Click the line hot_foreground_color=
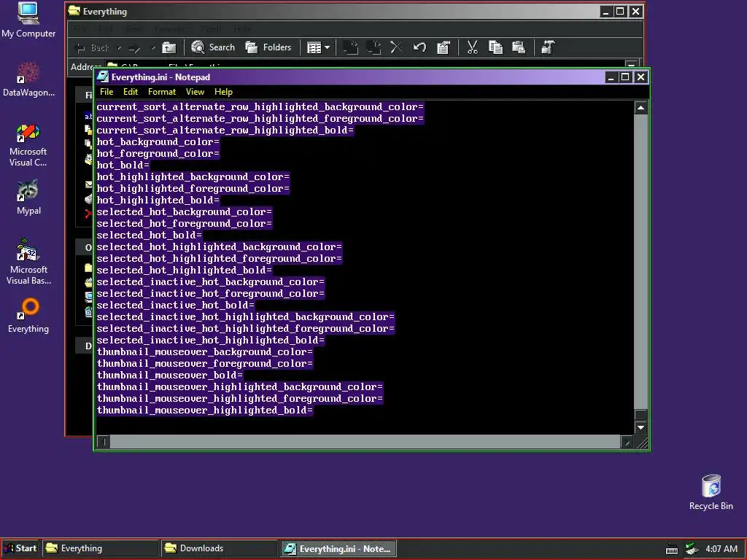The height and width of the screenshot is (560, 747). pyautogui.click(x=158, y=153)
